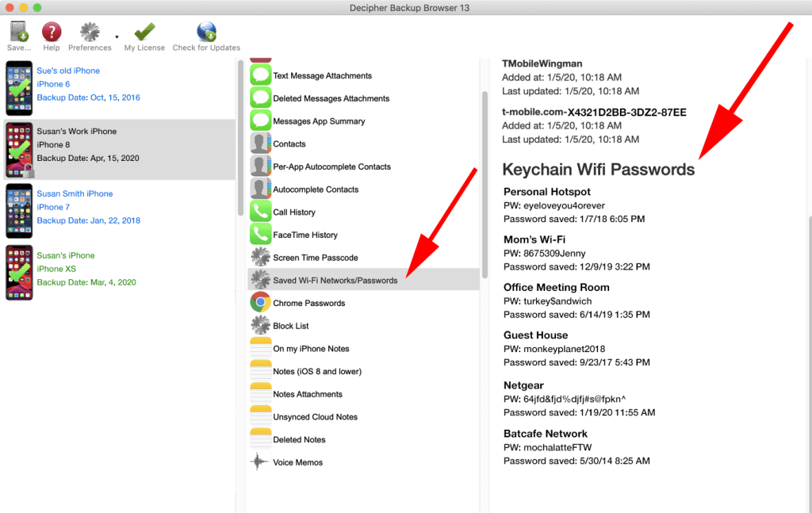This screenshot has height=513, width=812.
Task: Click the Check for Updates globe icon
Action: 206,32
